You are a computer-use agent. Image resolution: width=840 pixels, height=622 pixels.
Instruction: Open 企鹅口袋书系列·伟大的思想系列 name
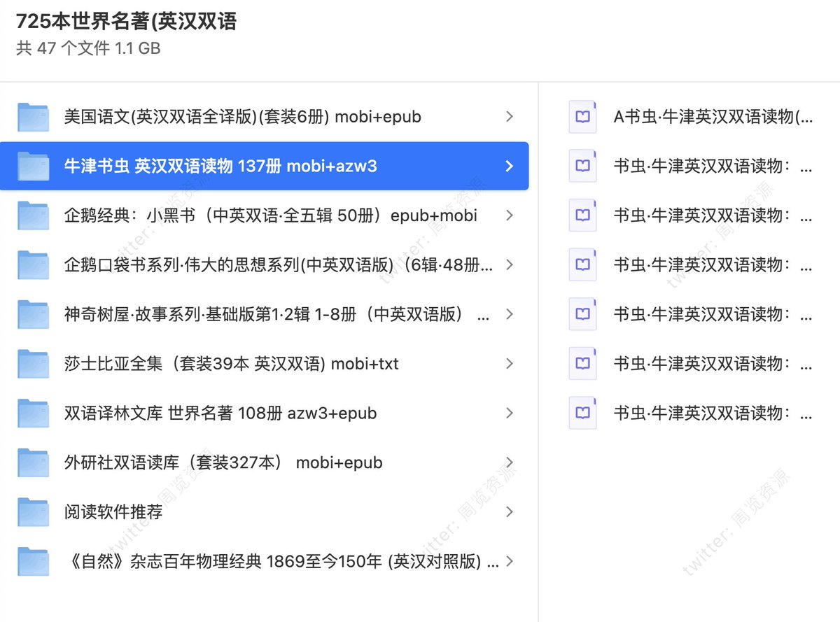(x=279, y=265)
